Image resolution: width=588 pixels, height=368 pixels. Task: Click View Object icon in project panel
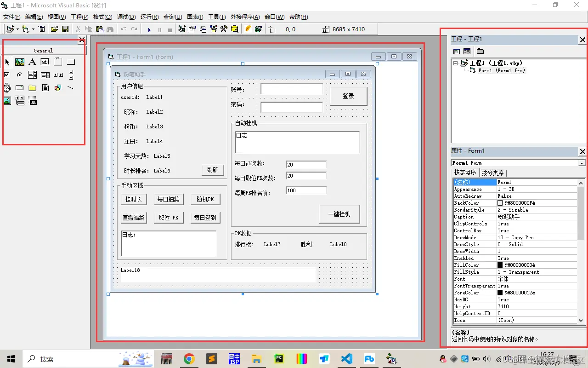[467, 51]
